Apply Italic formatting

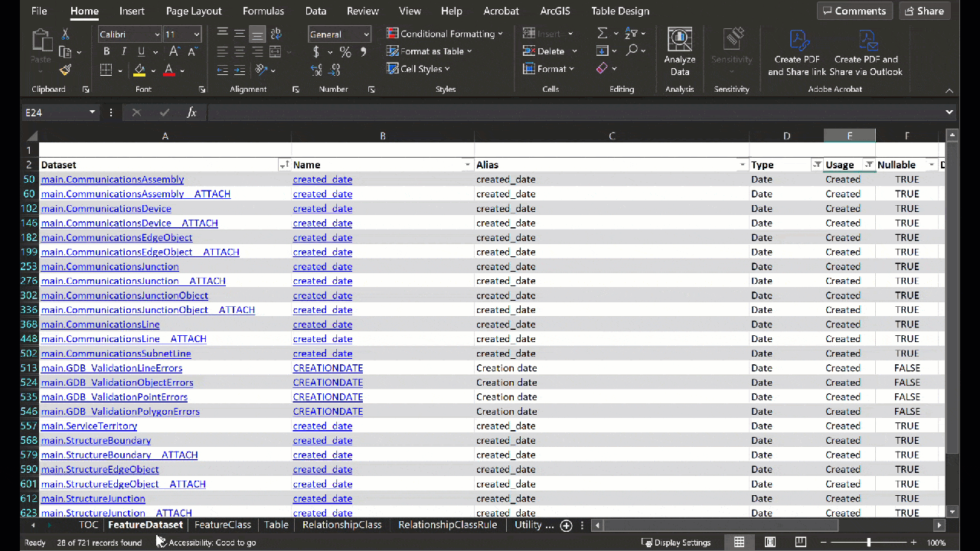[x=123, y=51]
